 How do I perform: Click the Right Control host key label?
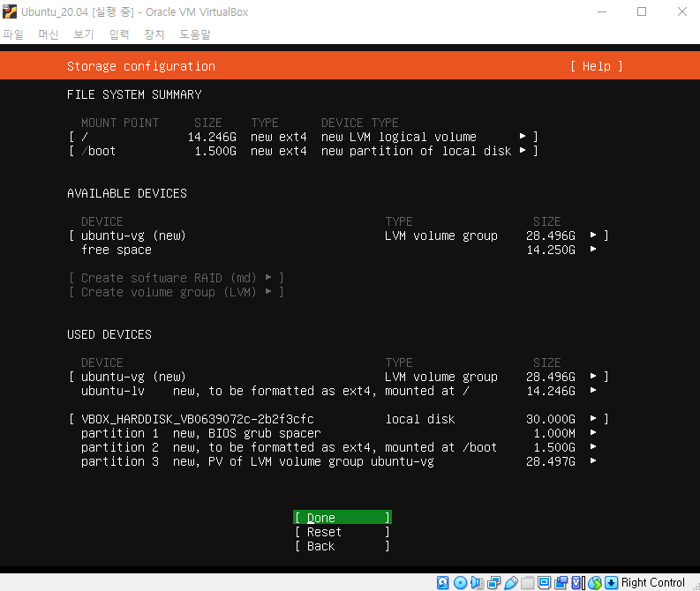point(652,582)
